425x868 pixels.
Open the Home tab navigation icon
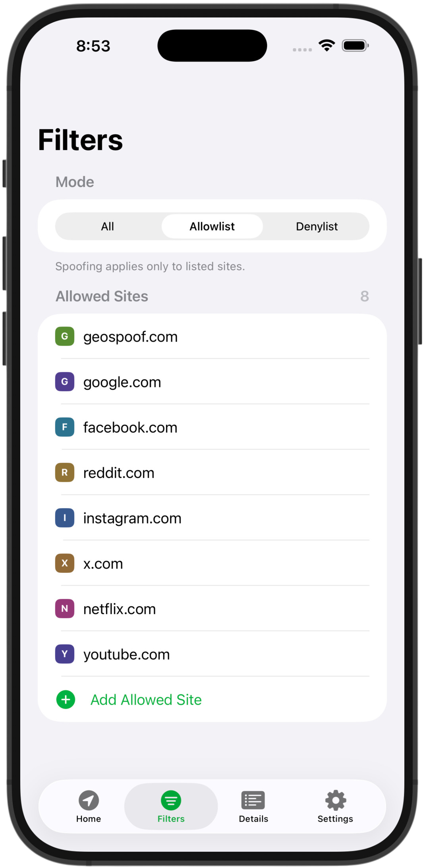[x=89, y=800]
